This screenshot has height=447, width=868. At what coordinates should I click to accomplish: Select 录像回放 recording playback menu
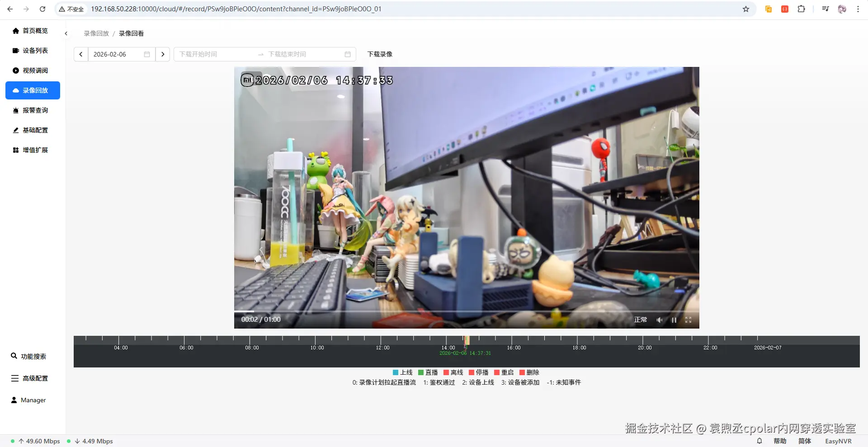[x=33, y=90]
